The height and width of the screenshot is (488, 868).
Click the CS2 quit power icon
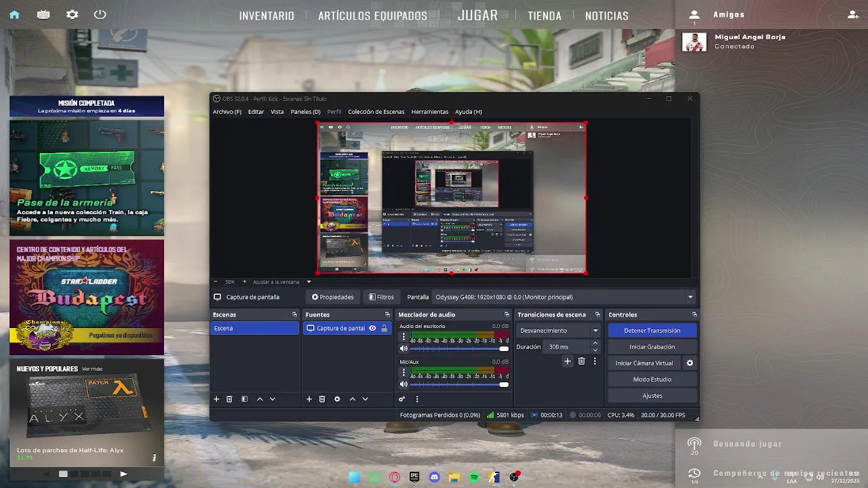pos(100,14)
